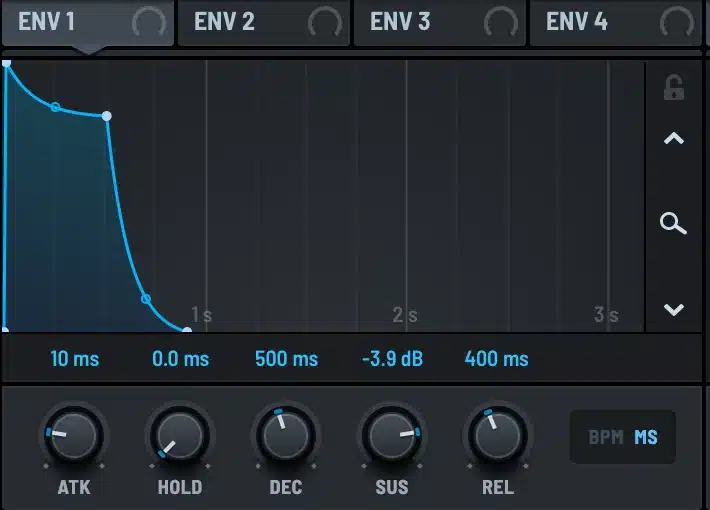Click the hold value 0.0 ms

pos(180,359)
